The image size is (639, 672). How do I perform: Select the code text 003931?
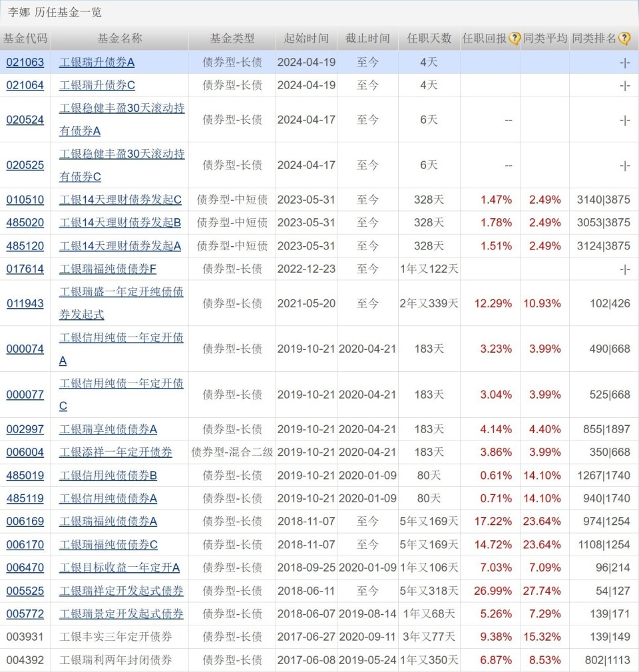click(25, 637)
